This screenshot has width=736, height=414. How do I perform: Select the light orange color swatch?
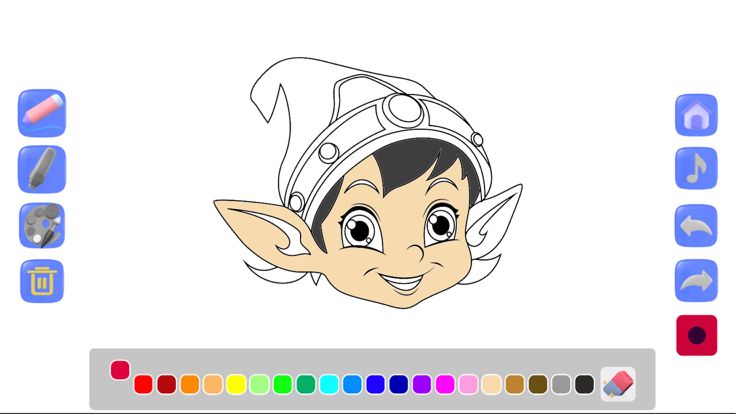213,384
